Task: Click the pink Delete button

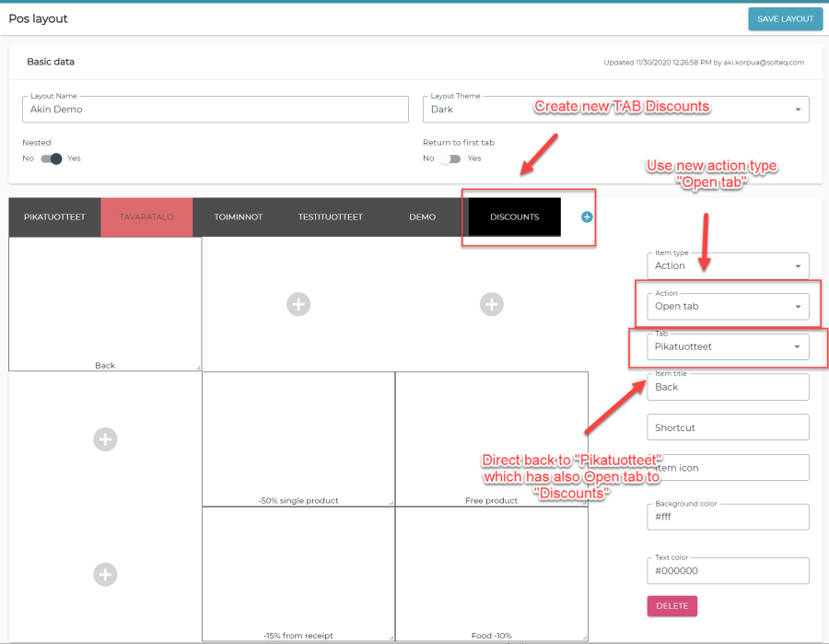Action: [671, 606]
